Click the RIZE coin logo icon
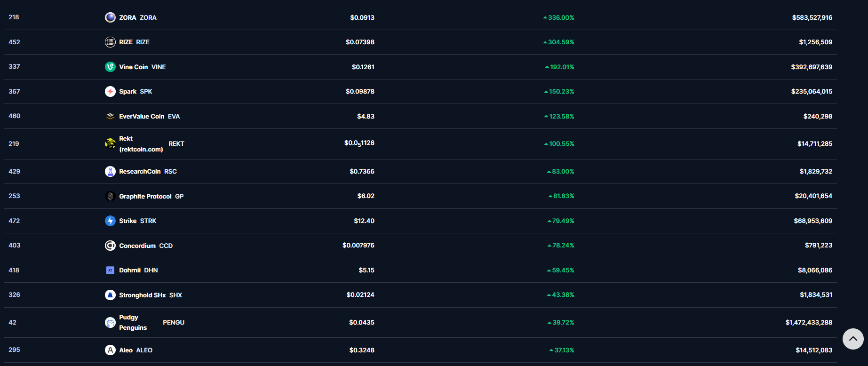Image resolution: width=868 pixels, height=366 pixels. tap(110, 42)
